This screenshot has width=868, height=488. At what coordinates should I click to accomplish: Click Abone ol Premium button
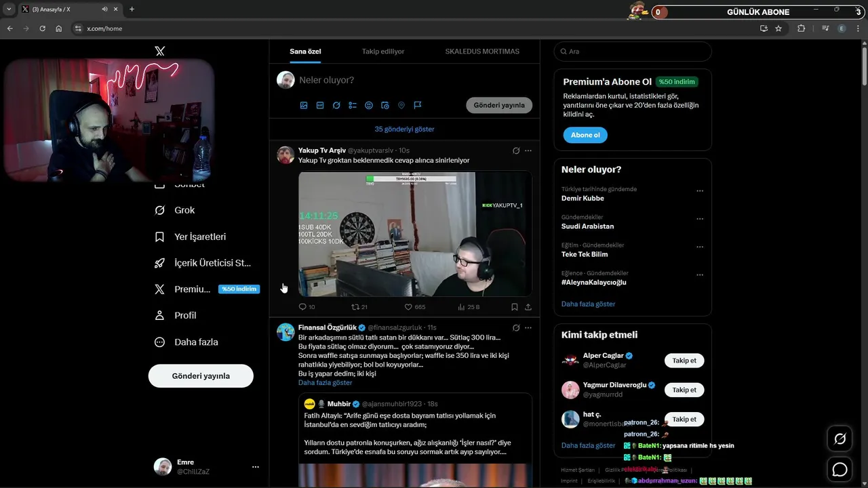pos(585,135)
